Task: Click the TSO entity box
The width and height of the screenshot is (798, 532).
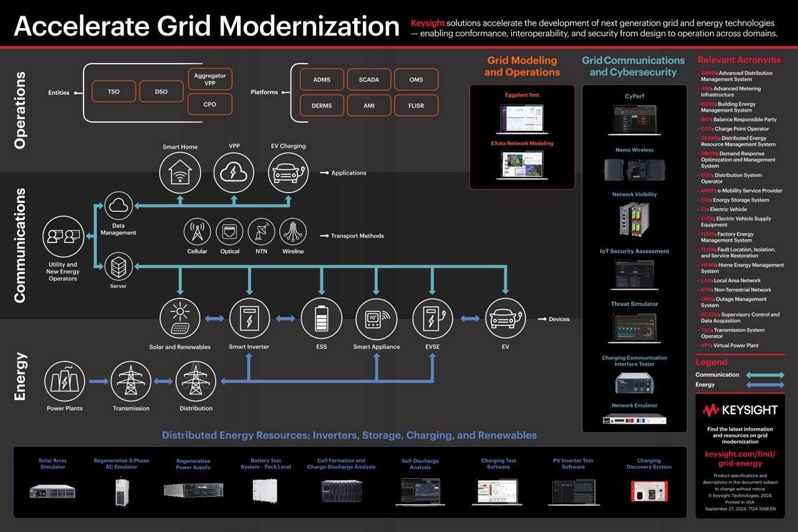Action: pos(113,91)
